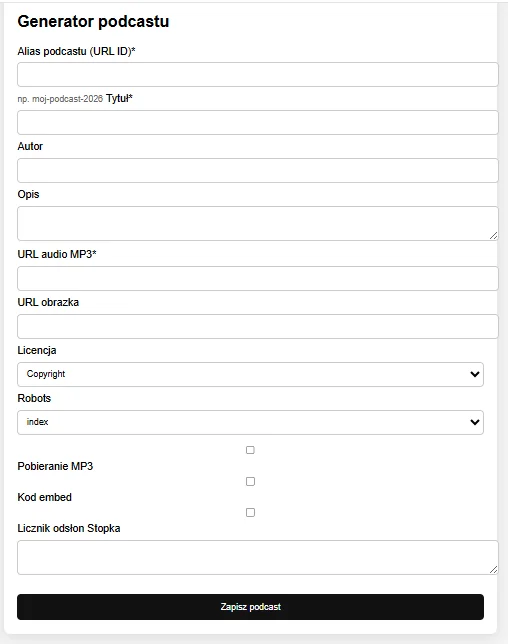Focus the Tytuł input field
The image size is (508, 644).
click(257, 122)
